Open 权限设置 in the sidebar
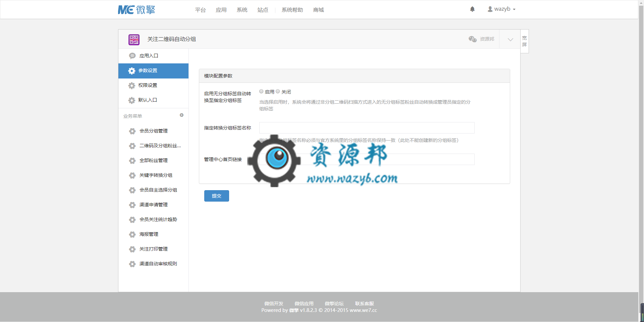 tap(153, 86)
